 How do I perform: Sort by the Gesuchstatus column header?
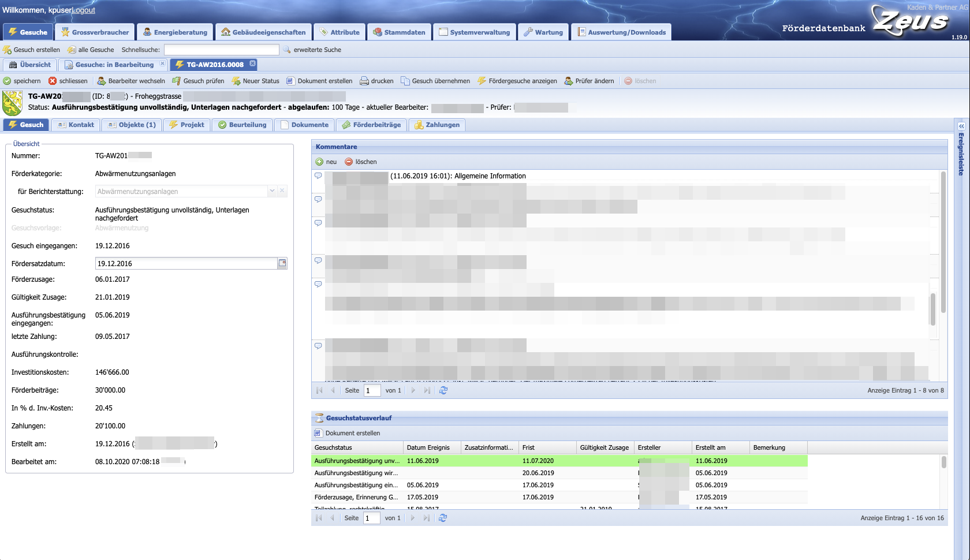357,447
